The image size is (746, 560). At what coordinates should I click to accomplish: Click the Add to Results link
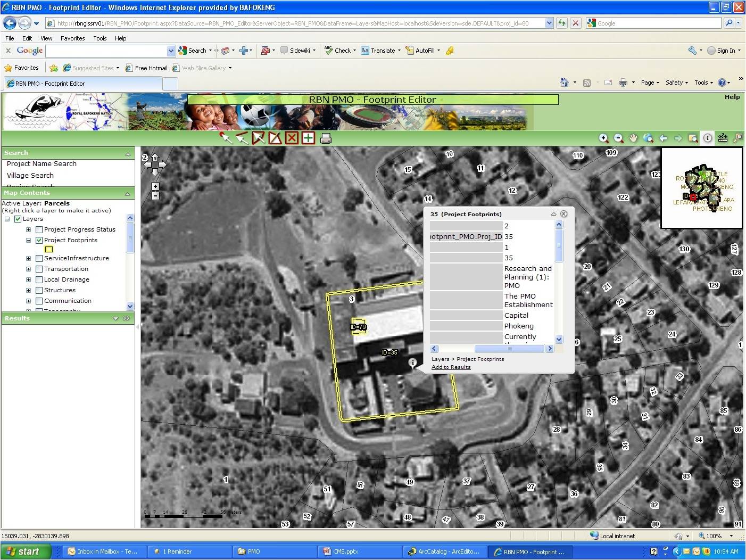[x=451, y=367]
